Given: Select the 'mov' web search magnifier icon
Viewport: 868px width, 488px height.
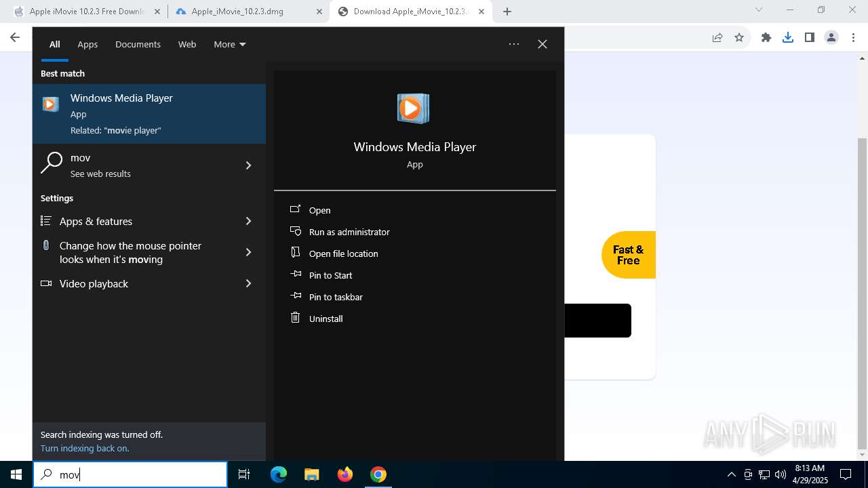Looking at the screenshot, I should point(52,163).
